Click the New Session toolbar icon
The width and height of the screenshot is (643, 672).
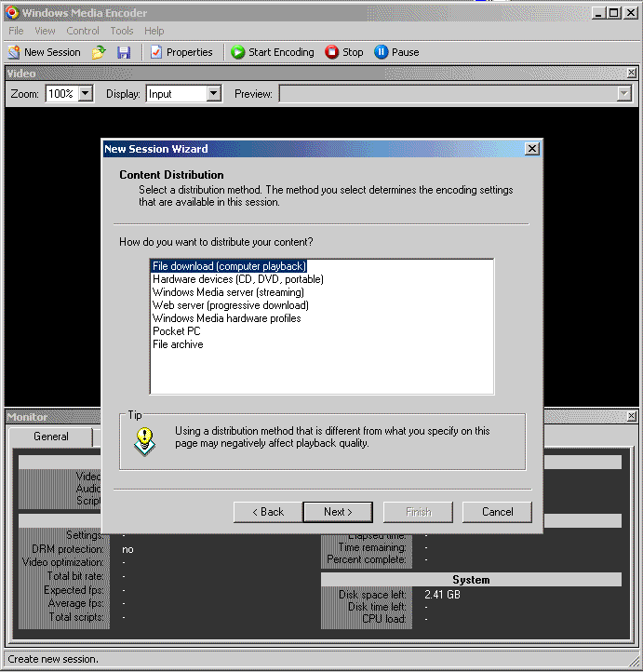click(x=44, y=52)
